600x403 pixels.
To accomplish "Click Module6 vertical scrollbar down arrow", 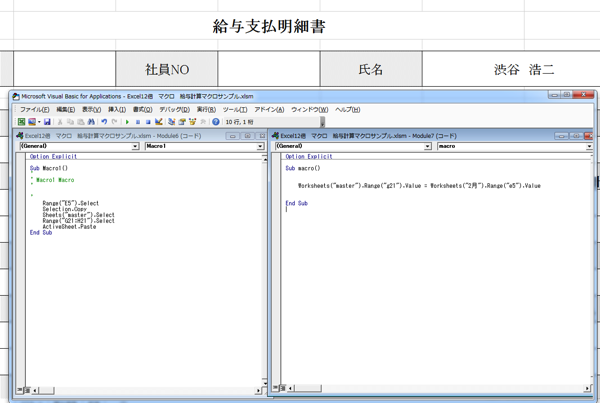I will [264, 382].
